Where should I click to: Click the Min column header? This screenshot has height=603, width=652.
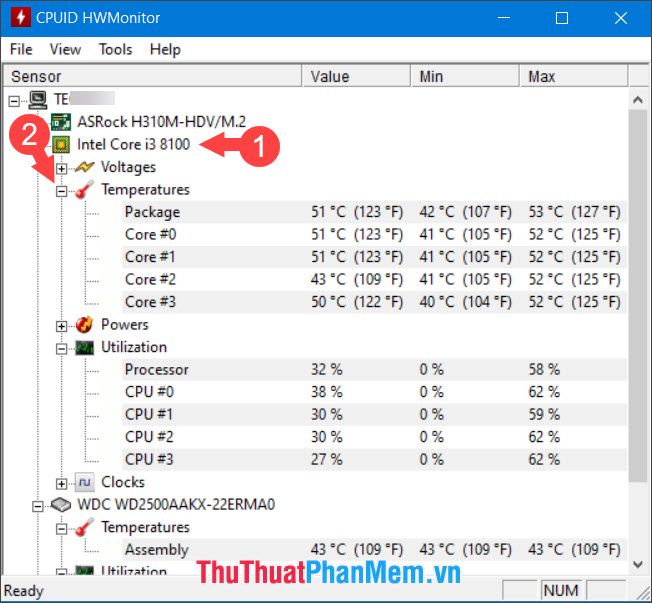465,76
